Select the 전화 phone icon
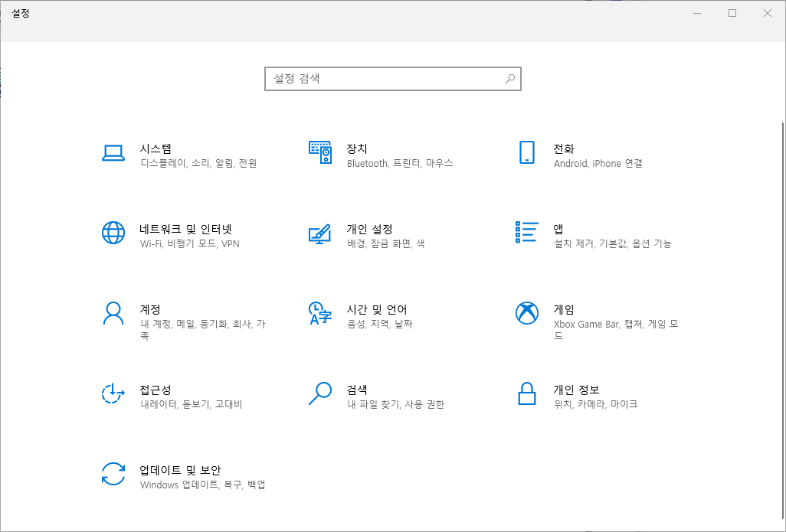 527,152
